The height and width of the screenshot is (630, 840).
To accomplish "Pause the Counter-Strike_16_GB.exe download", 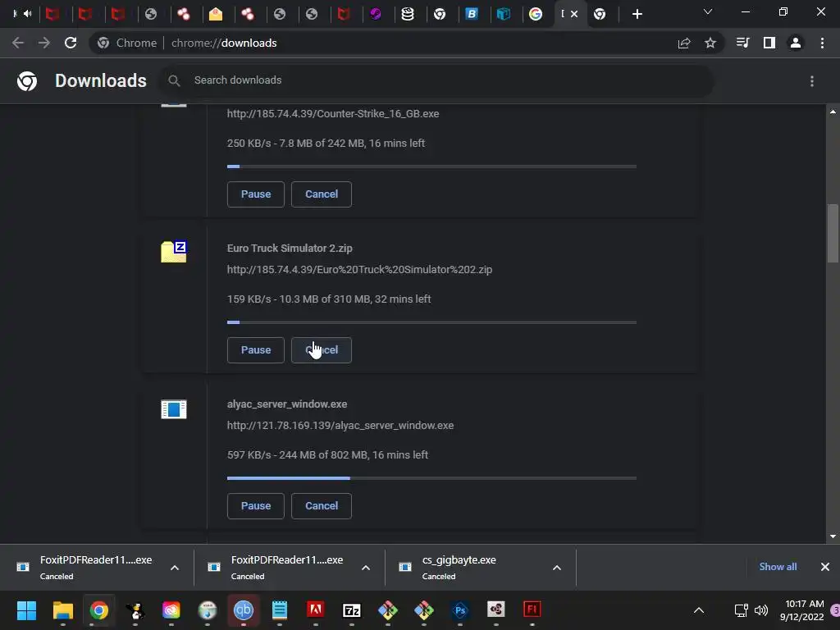I will [256, 194].
